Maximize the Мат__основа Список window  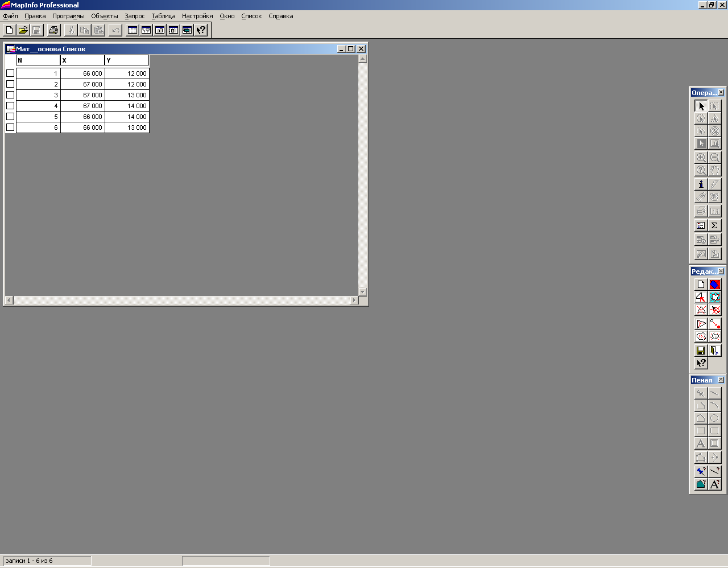coord(351,49)
